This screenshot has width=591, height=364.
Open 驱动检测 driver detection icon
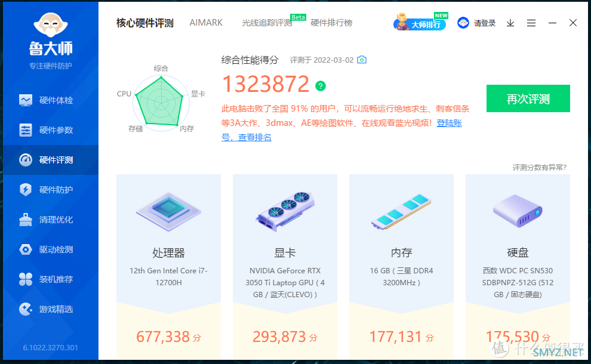coord(26,249)
